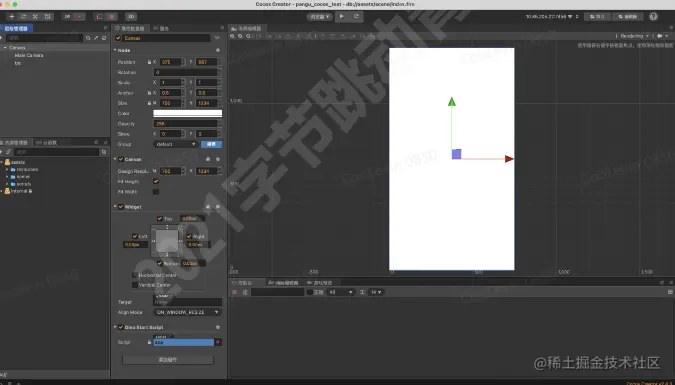
Task: Select the Rect transform tool
Action: tap(47, 16)
